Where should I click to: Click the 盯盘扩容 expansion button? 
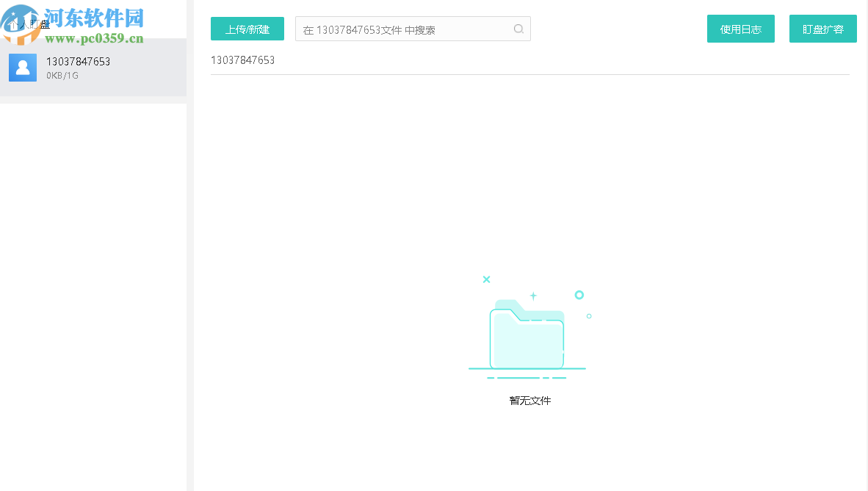click(x=822, y=29)
